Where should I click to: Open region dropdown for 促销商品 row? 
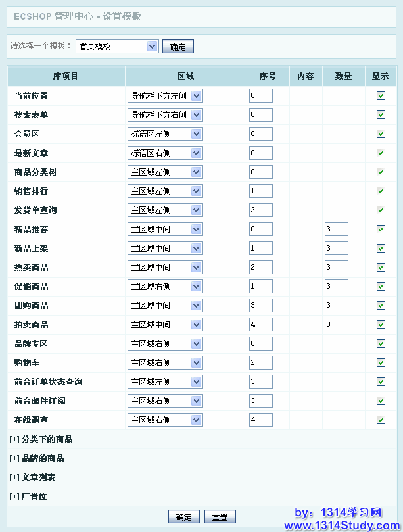[165, 287]
